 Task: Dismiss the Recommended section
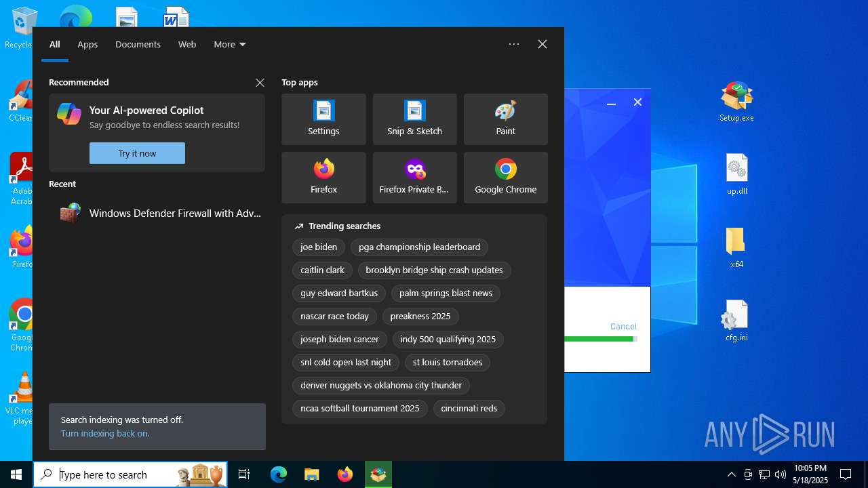pyautogui.click(x=260, y=83)
